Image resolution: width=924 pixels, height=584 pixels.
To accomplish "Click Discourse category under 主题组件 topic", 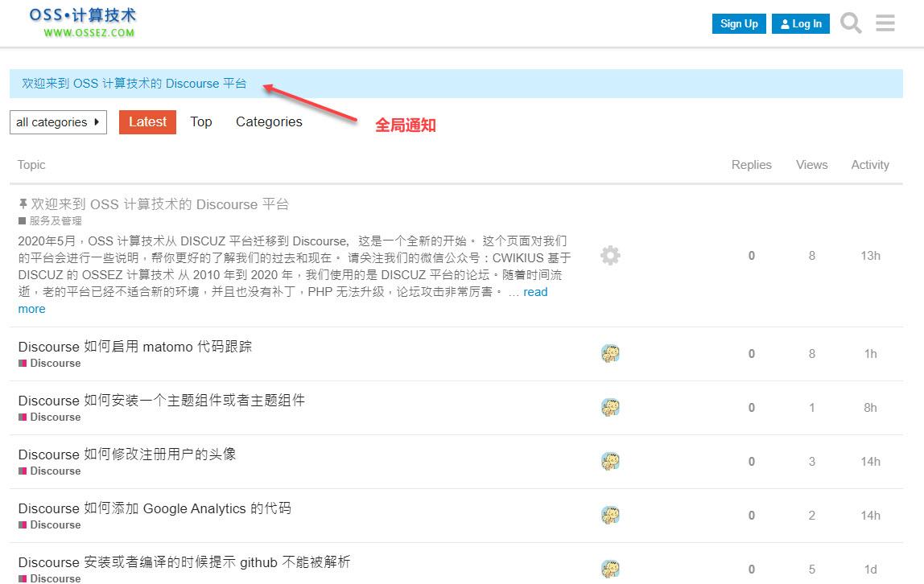I will (x=50, y=417).
